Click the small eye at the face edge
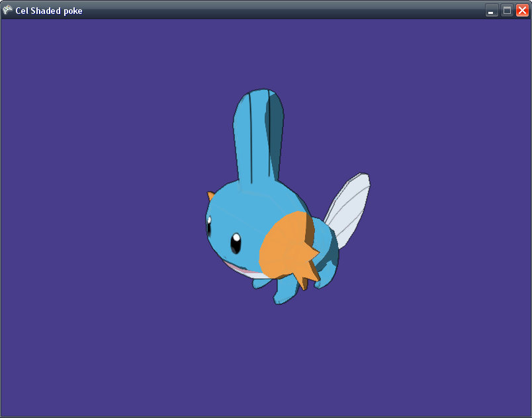The width and height of the screenshot is (532, 418). pos(209,226)
